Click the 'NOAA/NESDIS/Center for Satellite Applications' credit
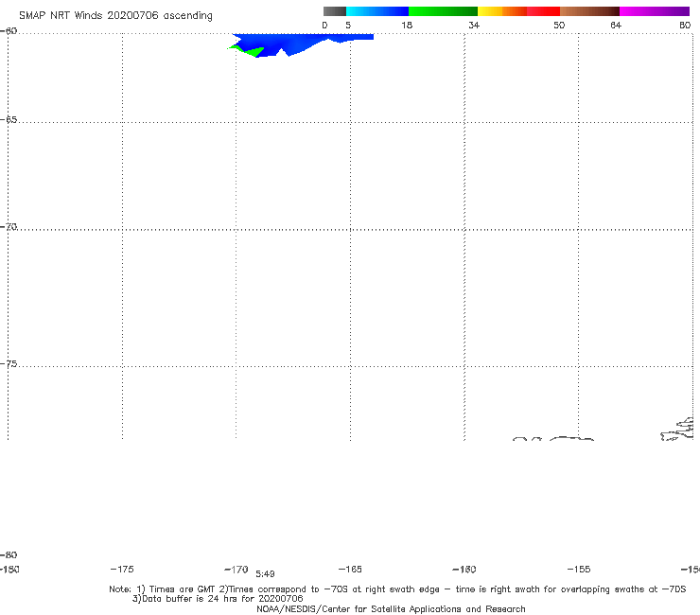This screenshot has width=700, height=615. [x=391, y=608]
